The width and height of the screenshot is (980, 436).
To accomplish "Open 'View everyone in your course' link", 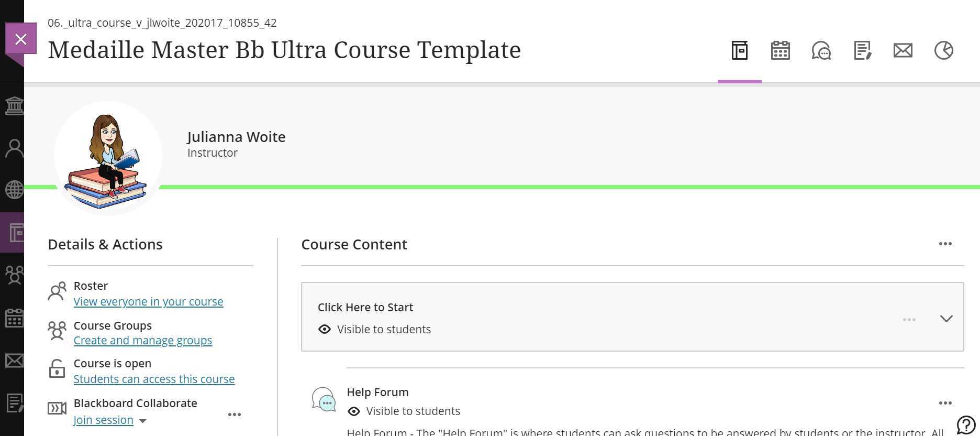I will 148,301.
